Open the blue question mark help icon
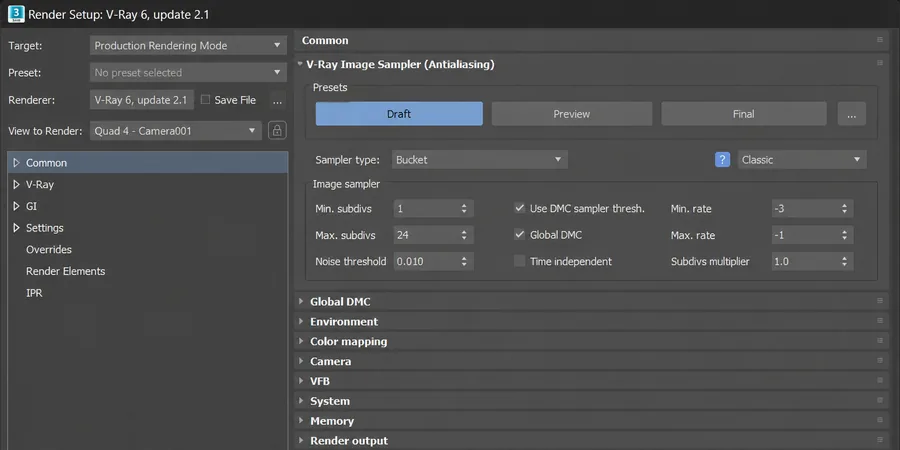Image resolution: width=900 pixels, height=450 pixels. point(722,160)
